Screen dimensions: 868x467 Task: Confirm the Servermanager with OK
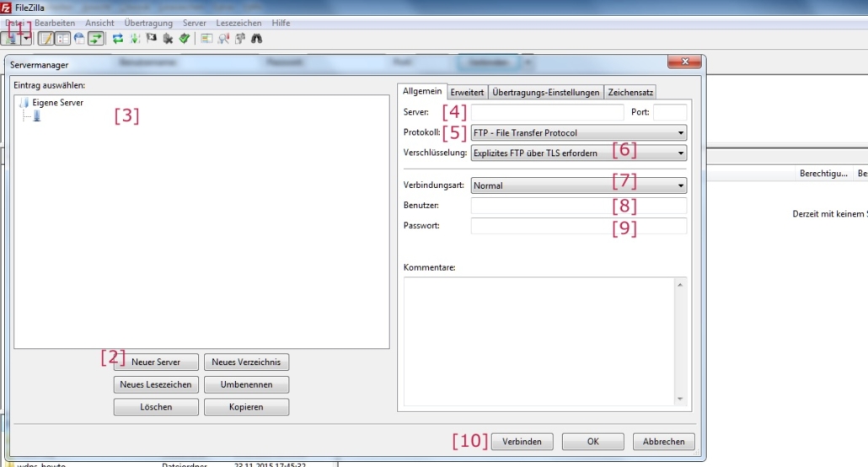pyautogui.click(x=593, y=442)
